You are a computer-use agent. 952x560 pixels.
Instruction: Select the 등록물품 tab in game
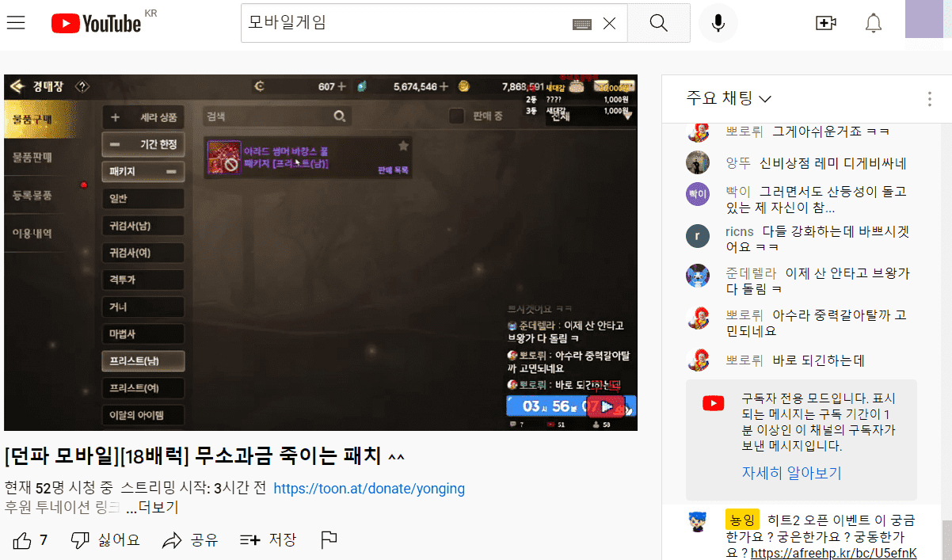32,195
